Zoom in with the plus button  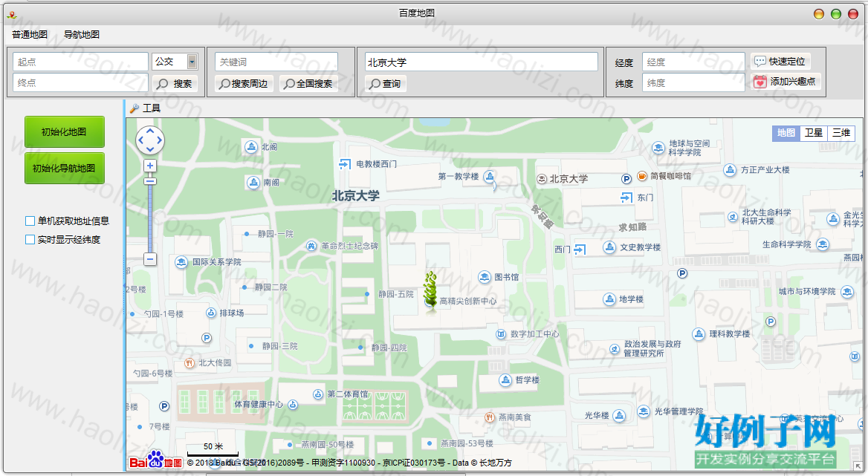pos(150,166)
